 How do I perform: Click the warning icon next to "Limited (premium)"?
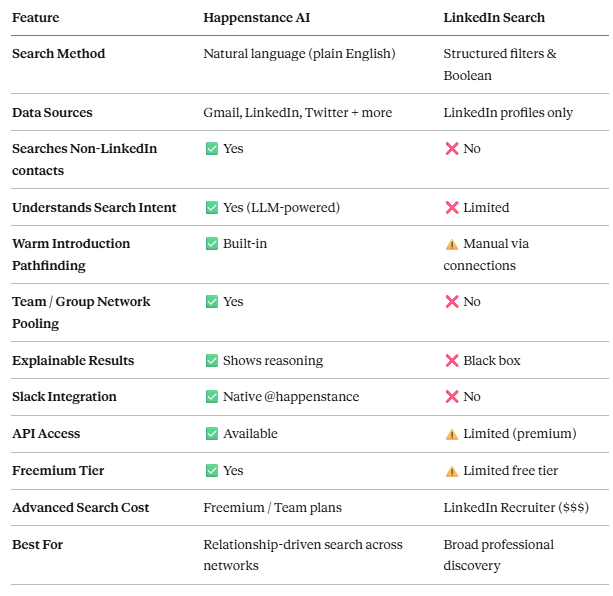(451, 434)
